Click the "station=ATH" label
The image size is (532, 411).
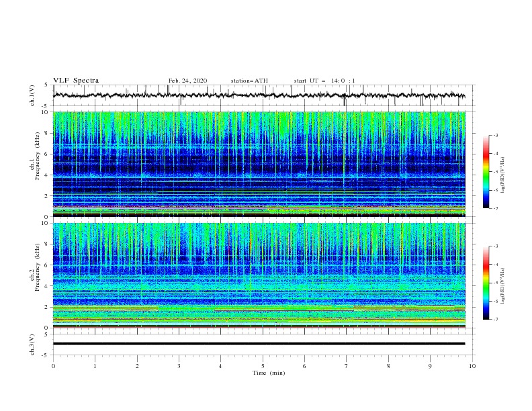click(x=249, y=81)
